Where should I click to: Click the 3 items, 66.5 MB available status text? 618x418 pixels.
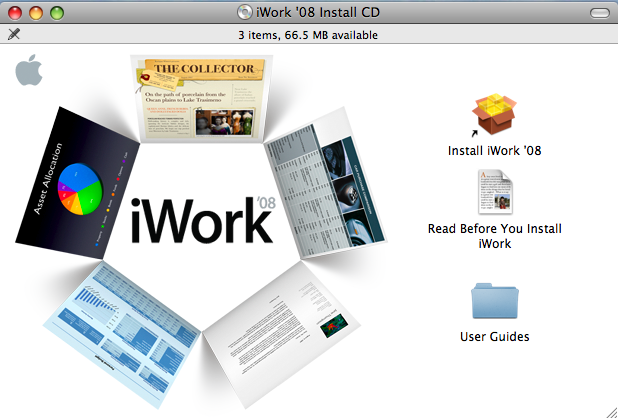click(308, 35)
